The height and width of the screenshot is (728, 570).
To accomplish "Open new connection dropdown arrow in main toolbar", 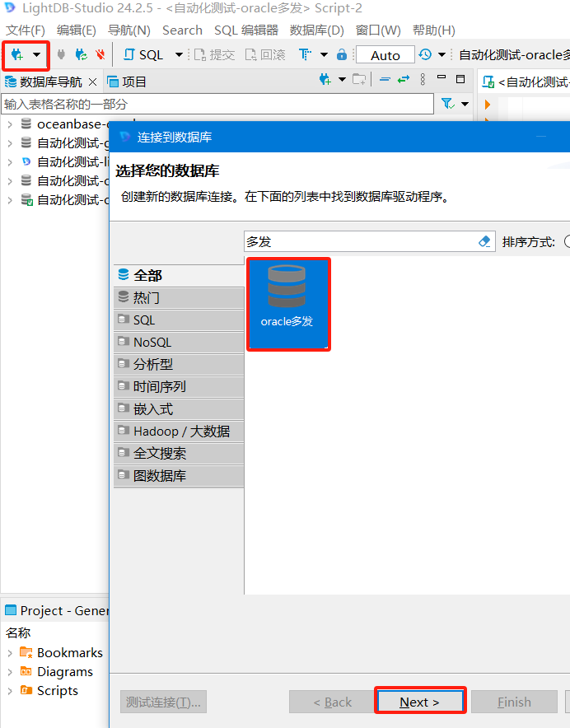I will tap(37, 55).
